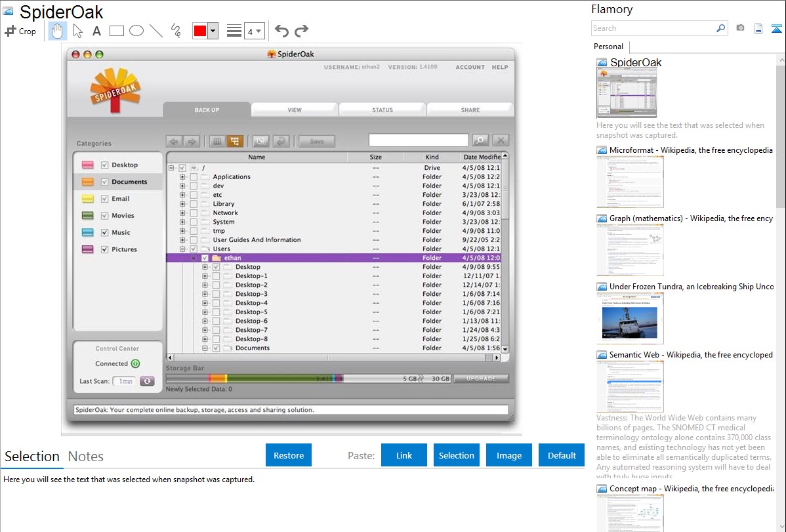
Task: Click the red color swatch
Action: pyautogui.click(x=200, y=31)
